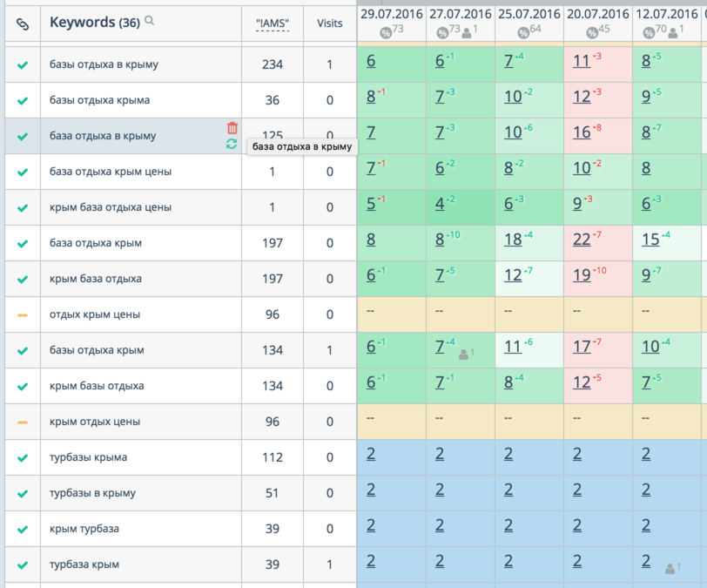Click green checkmark for база отдыха в крыму
The image size is (707, 588).
coord(23,136)
